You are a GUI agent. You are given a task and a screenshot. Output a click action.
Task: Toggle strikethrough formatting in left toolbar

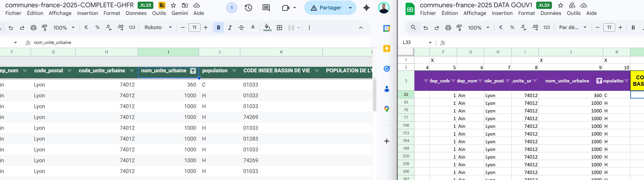[241, 28]
